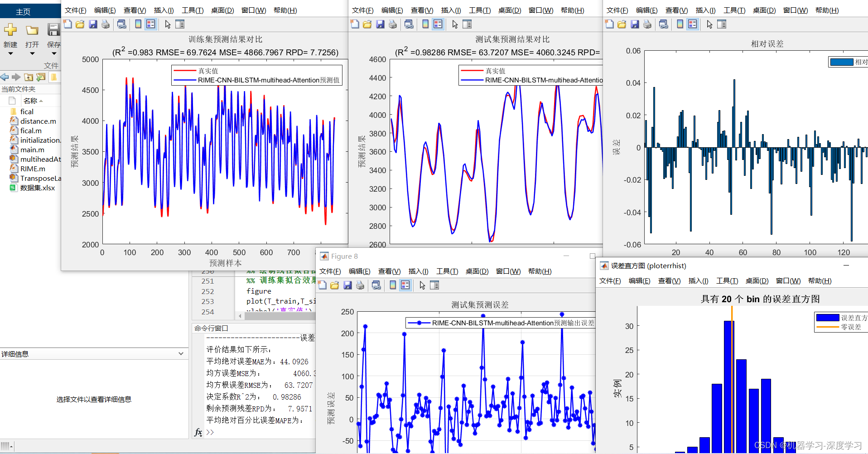
Task: Save the error histogram figure
Action: 610,280
